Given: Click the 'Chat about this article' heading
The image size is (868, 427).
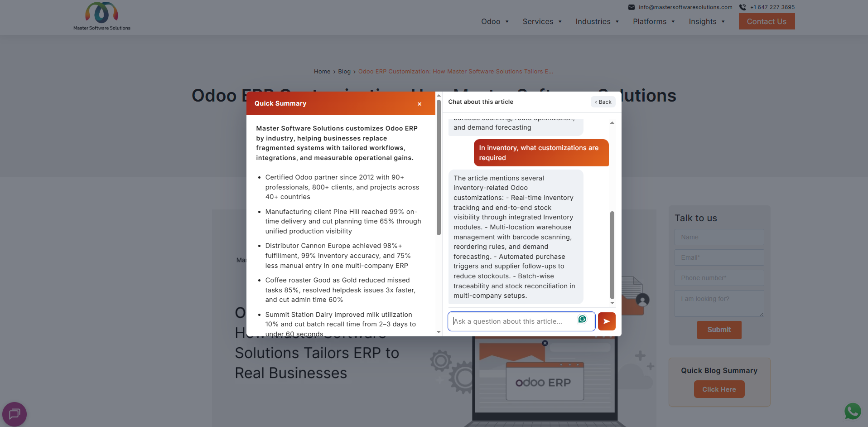Looking at the screenshot, I should coord(481,102).
